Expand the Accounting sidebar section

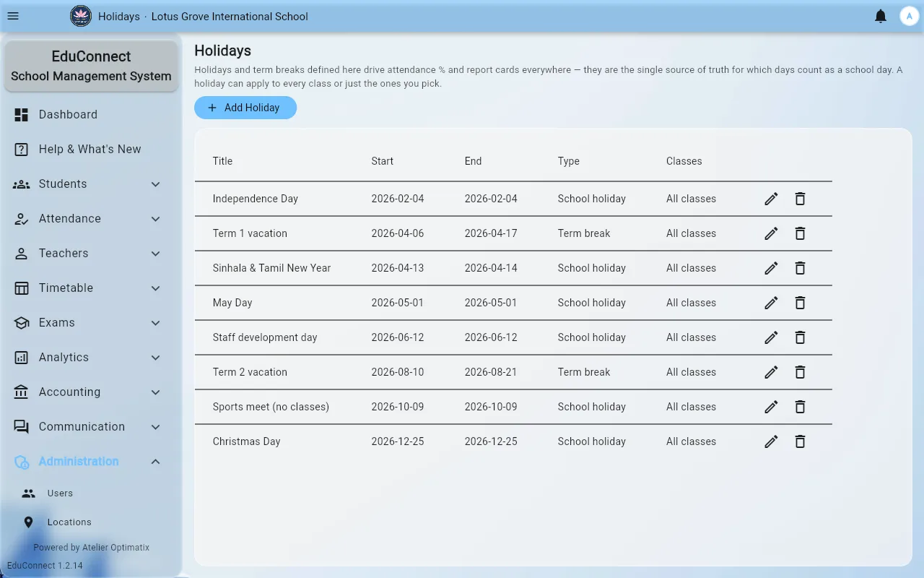pos(91,392)
